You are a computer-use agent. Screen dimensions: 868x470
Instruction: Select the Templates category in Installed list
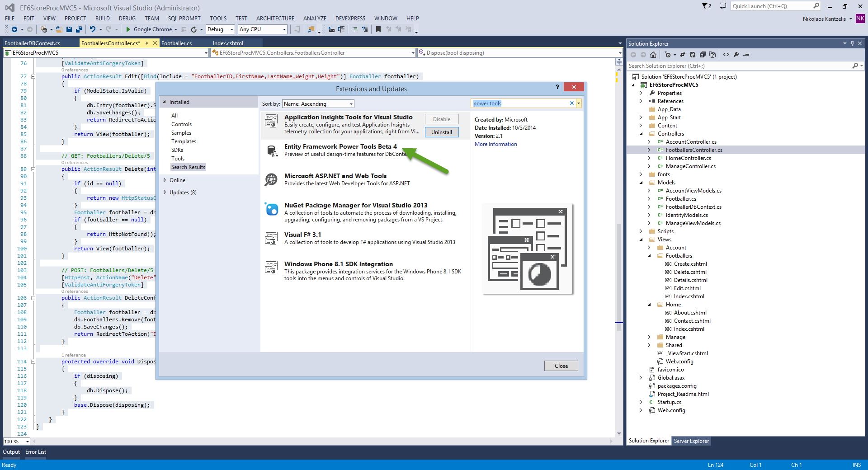184,141
